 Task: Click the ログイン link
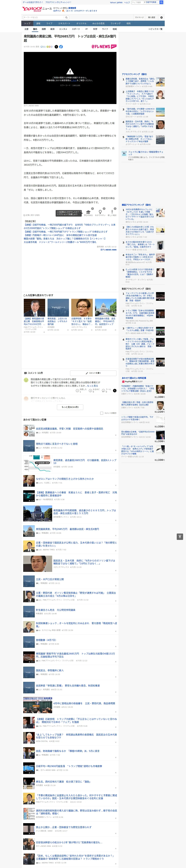click(57, 11)
